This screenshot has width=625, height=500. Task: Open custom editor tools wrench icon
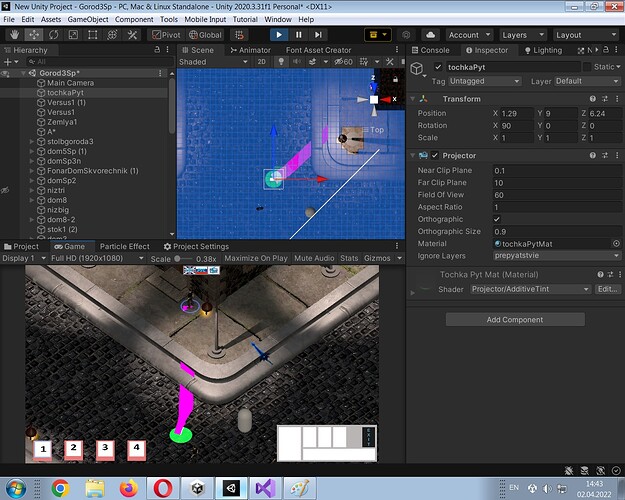coord(132,35)
